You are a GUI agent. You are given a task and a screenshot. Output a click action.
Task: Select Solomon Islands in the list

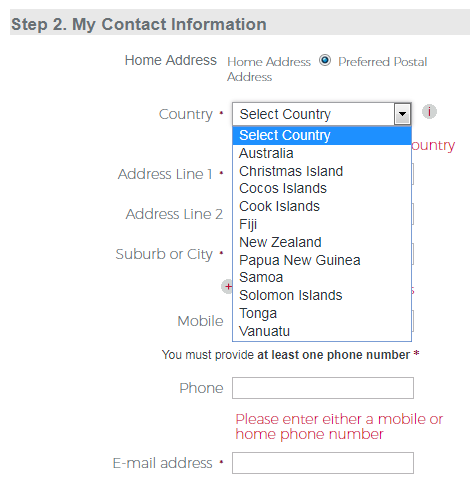tap(322, 296)
